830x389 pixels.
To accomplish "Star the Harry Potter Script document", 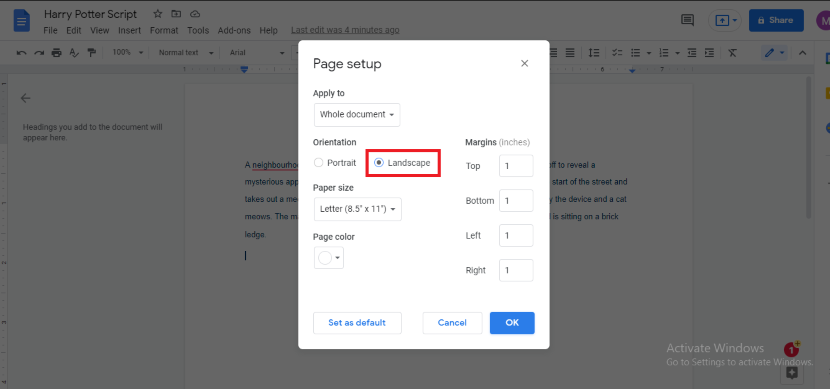I will pos(157,14).
